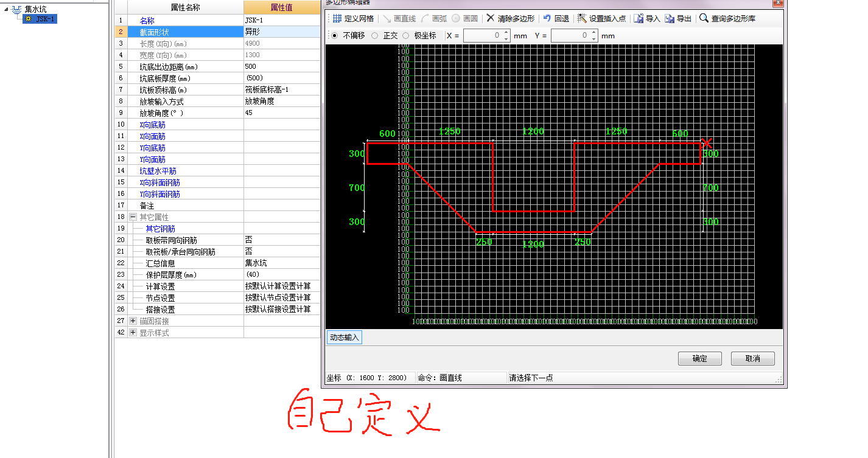
Task: Select the 不偏移 radio option
Action: pos(335,36)
